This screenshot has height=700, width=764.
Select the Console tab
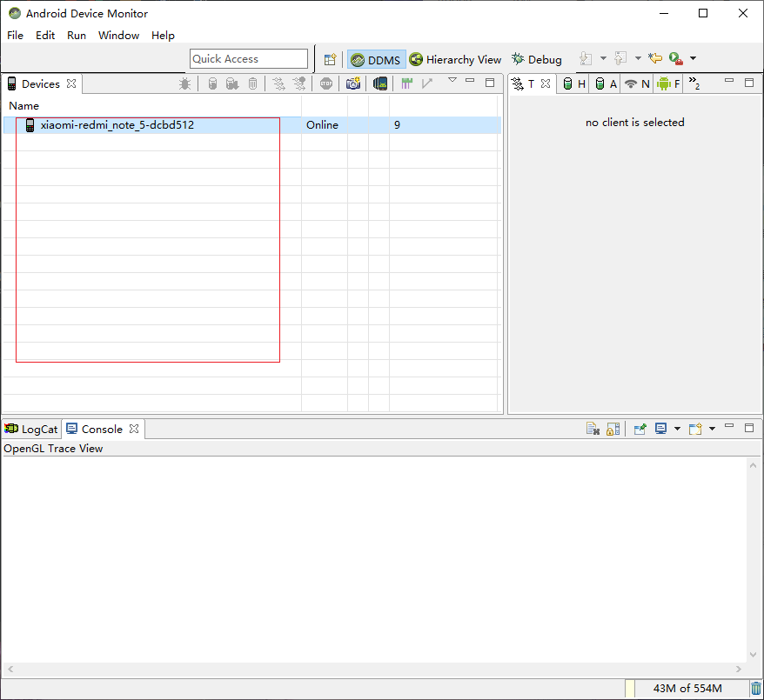click(x=102, y=429)
